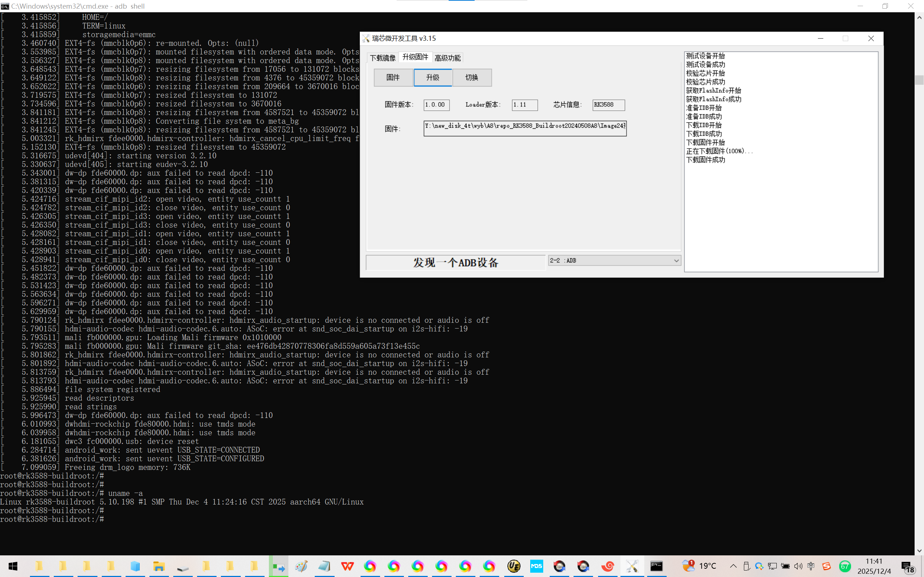Launch the MD5 checksum tool from the taskbar
924x577 pixels.
click(536, 566)
